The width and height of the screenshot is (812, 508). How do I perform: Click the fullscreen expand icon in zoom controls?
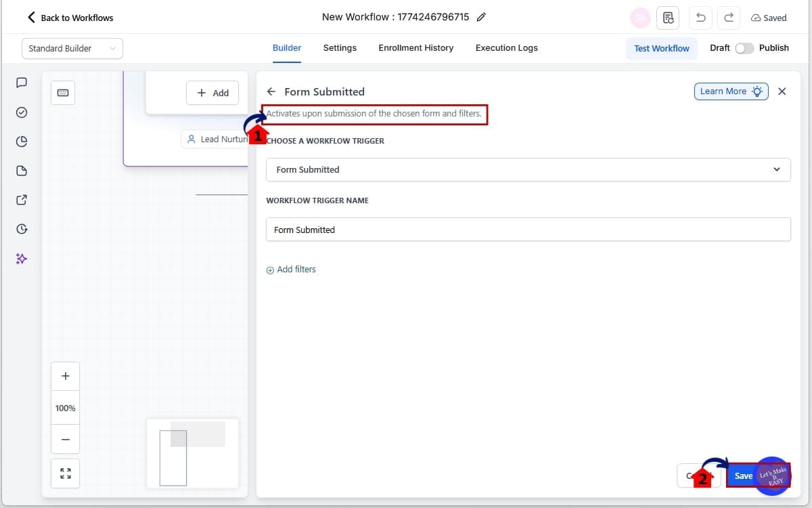pos(65,473)
